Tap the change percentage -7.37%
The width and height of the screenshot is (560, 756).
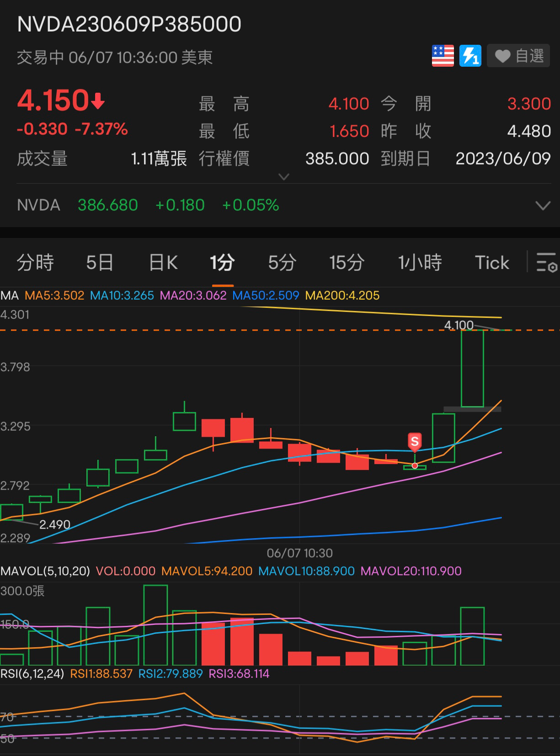(101, 129)
